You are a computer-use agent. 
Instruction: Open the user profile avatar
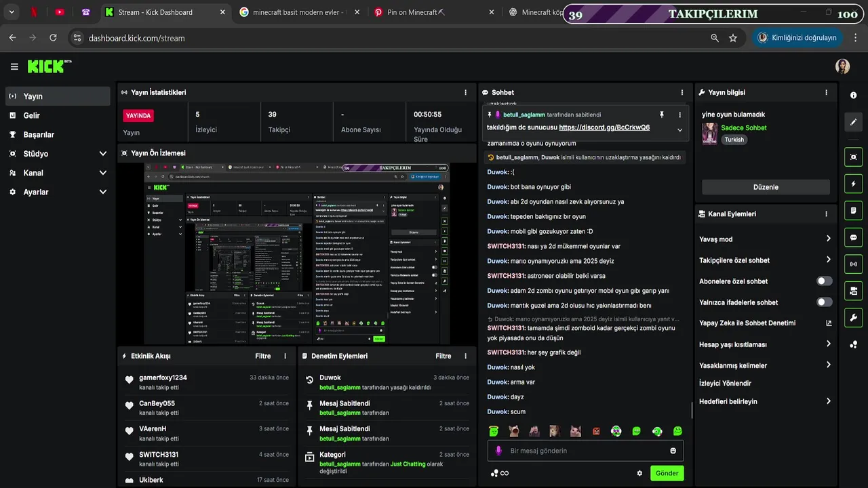click(x=842, y=66)
